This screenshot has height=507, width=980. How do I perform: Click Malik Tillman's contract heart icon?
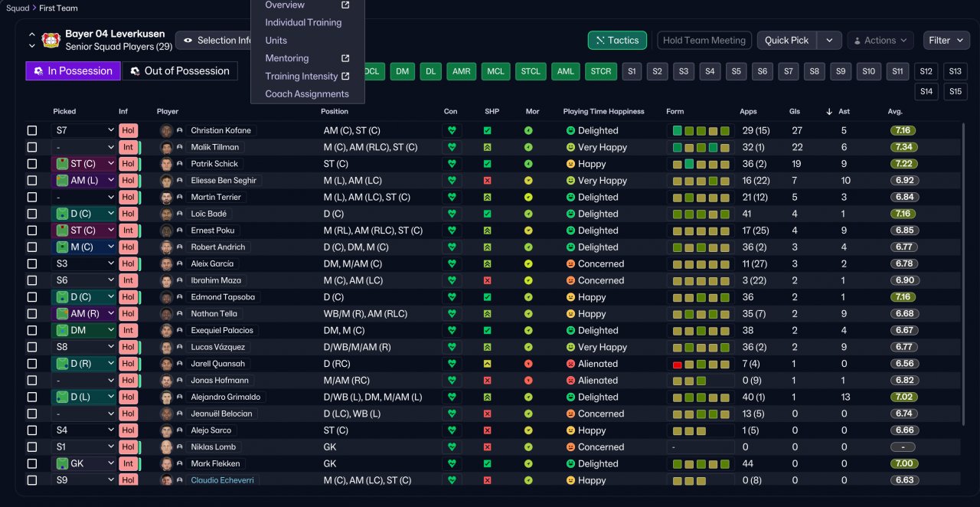point(452,147)
